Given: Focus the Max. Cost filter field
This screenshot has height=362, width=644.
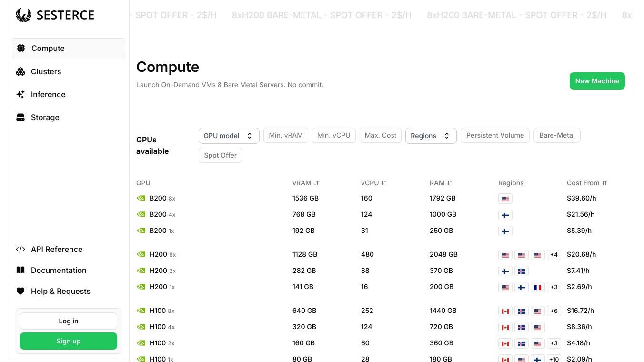Looking at the screenshot, I should tap(381, 135).
